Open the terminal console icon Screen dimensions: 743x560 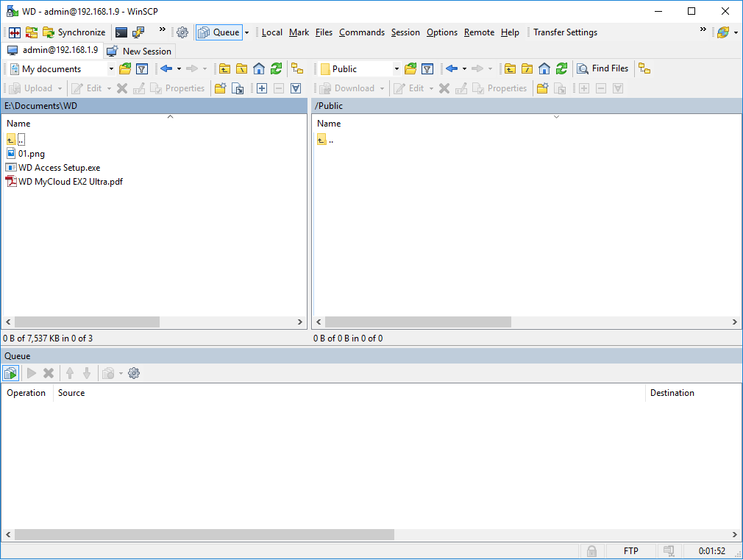[121, 32]
